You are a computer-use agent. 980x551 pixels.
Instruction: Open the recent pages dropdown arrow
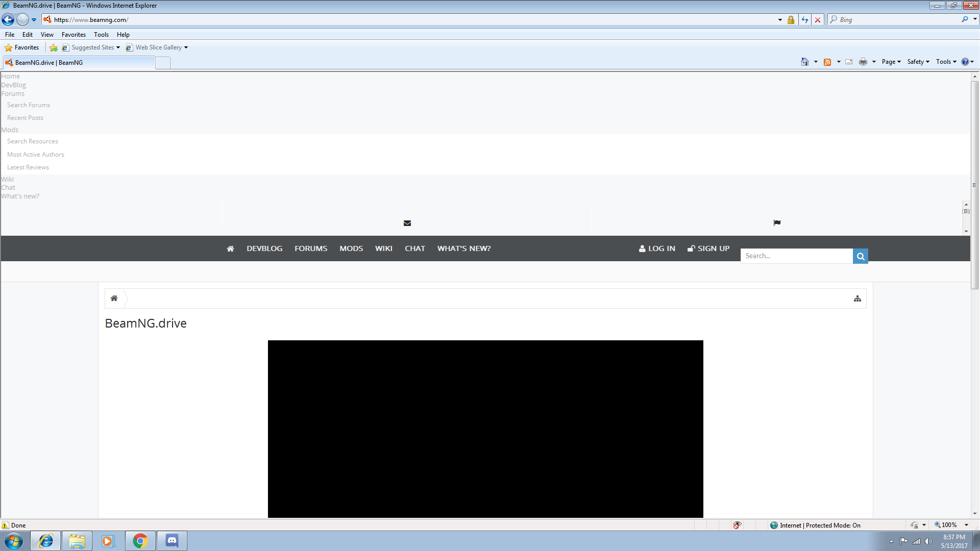click(x=34, y=20)
